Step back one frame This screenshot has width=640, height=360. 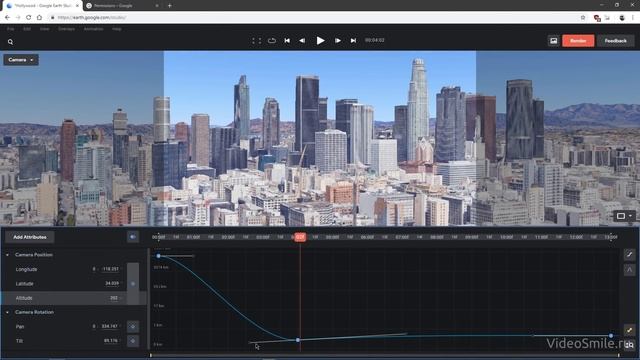point(302,41)
